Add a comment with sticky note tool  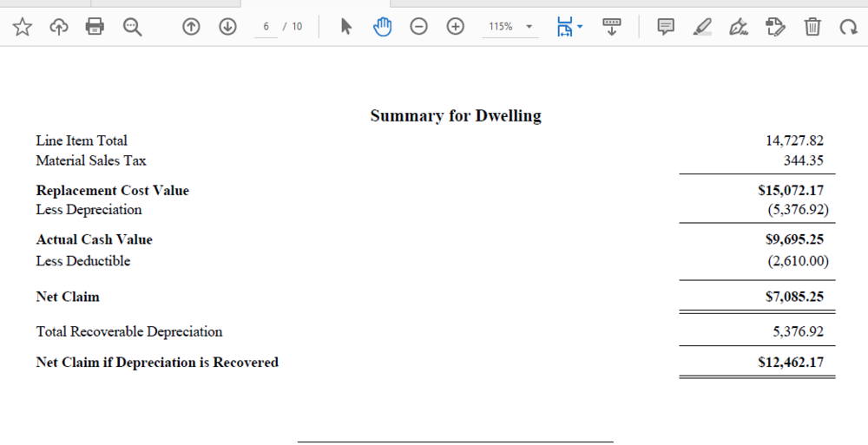pyautogui.click(x=666, y=27)
